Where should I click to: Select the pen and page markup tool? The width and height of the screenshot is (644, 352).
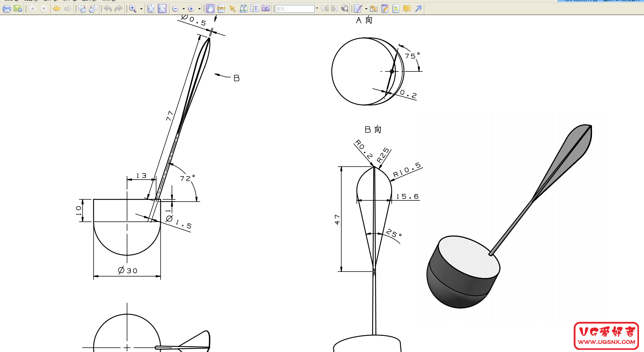click(358, 9)
